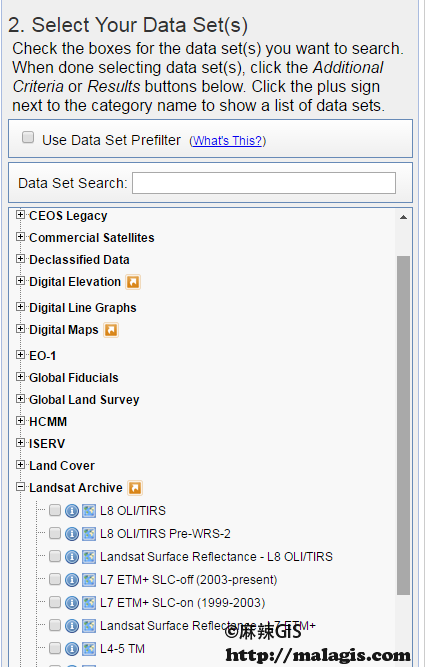Expand the EO-1 category

pos(20,355)
